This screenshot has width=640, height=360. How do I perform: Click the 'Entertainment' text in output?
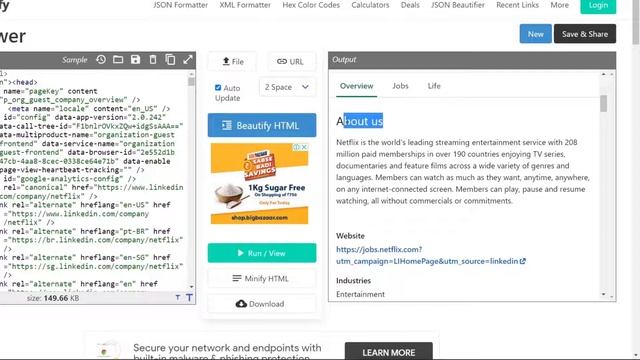tap(360, 294)
